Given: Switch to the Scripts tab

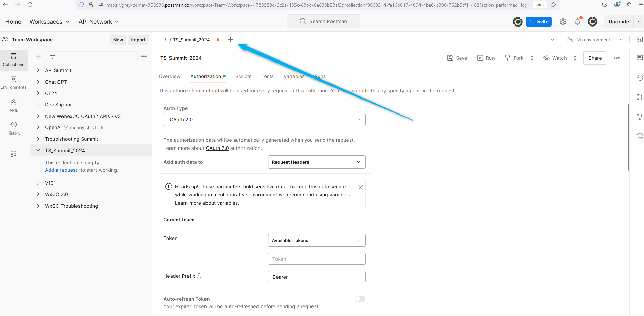Looking at the screenshot, I should [x=244, y=76].
